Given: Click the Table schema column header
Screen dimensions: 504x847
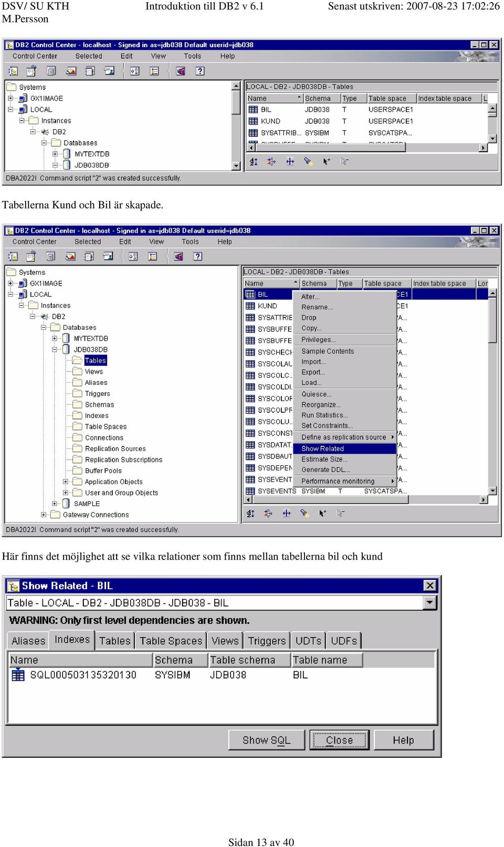Looking at the screenshot, I should [x=250, y=660].
